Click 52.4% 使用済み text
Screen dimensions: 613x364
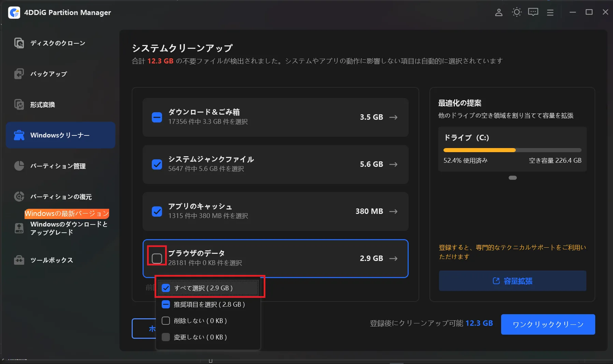466,160
